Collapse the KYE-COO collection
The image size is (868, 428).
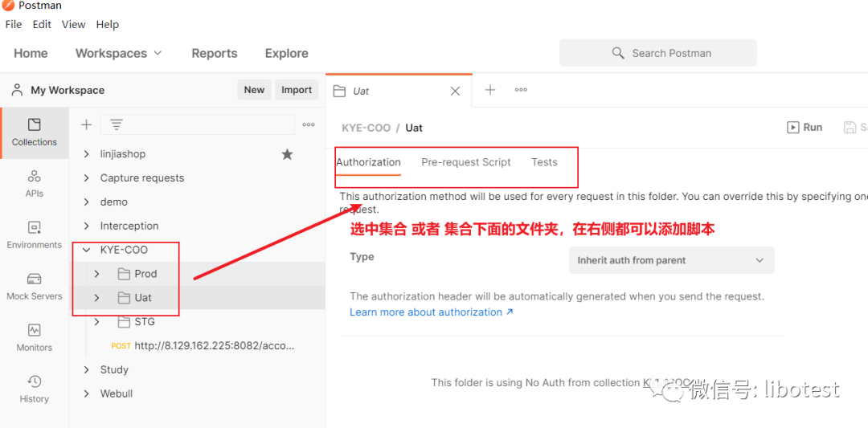tap(86, 250)
